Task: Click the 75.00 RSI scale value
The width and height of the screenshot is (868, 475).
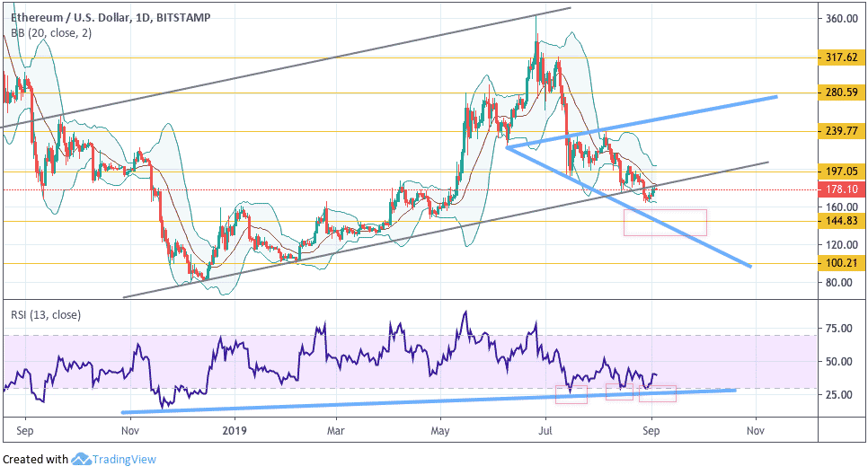Action: 838,329
